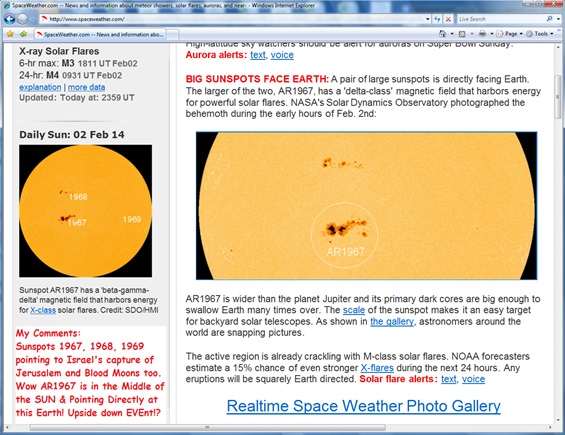Select the SpaceWeather.com browser tab

[100, 35]
